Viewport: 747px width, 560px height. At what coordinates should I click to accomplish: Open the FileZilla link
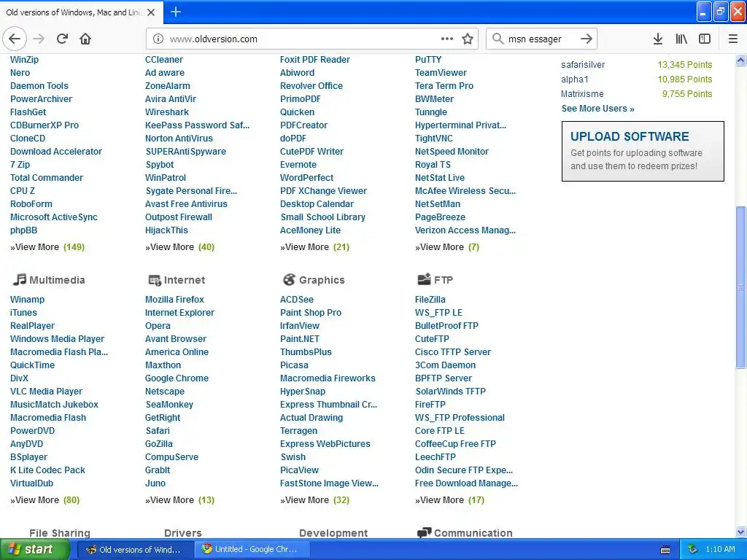tap(430, 300)
